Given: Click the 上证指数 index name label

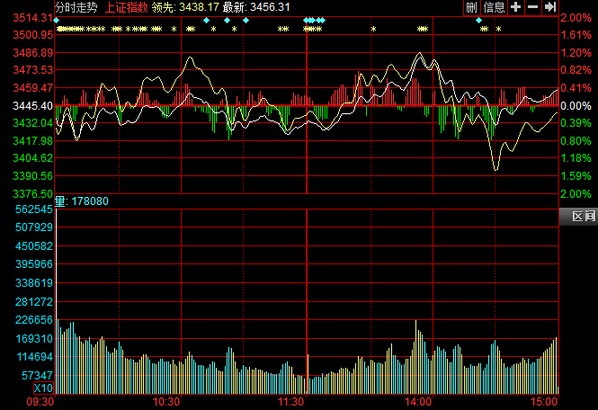Looking at the screenshot, I should (126, 7).
